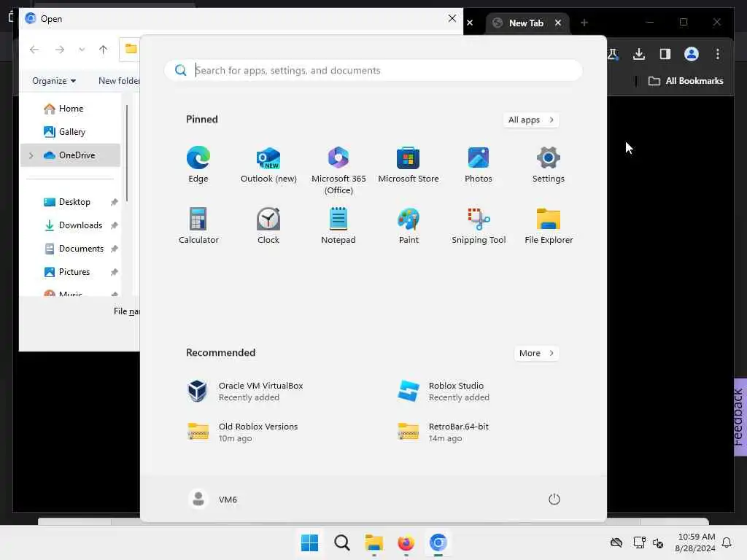Select Pictures in Open dialog sidebar
This screenshot has width=747, height=560.
tap(71, 272)
